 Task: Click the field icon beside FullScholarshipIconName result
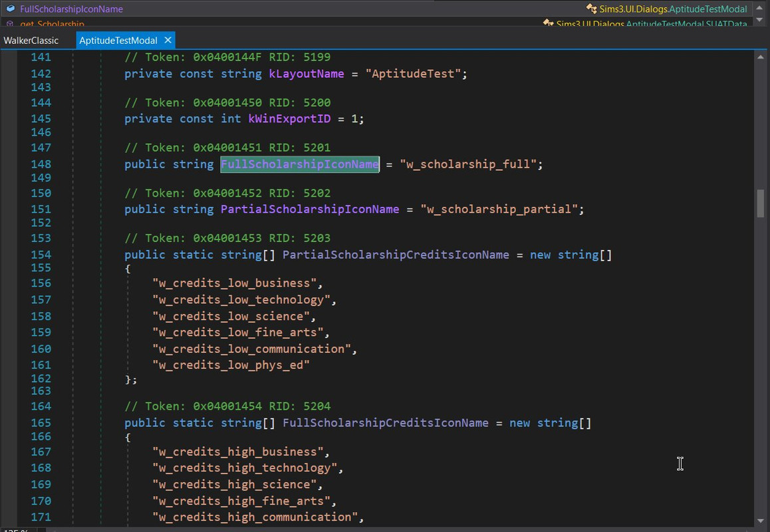[11, 9]
